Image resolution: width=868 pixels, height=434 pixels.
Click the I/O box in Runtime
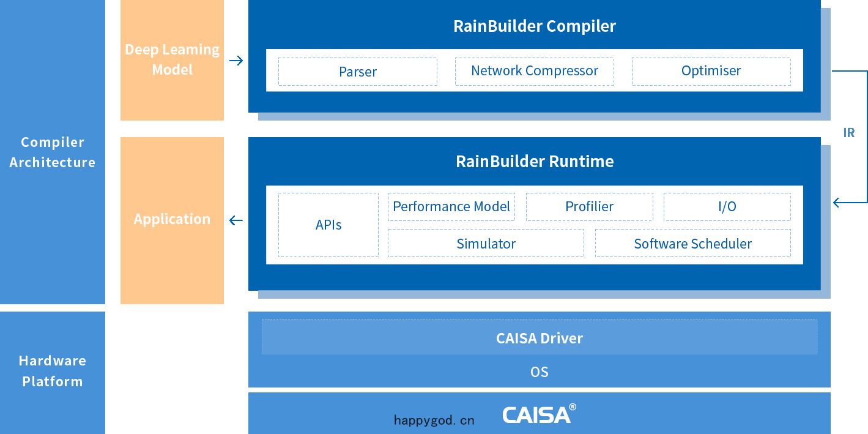pos(727,207)
